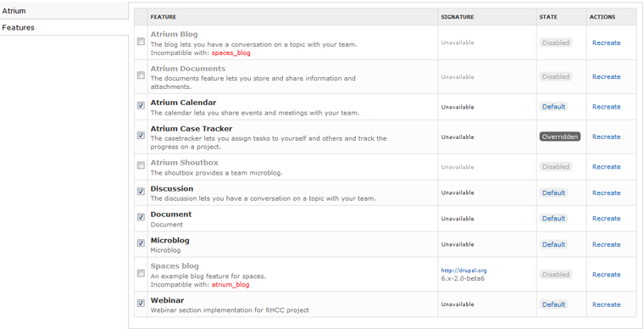The image size is (644, 329).
Task: Recreate the Document feature
Action: pos(606,219)
